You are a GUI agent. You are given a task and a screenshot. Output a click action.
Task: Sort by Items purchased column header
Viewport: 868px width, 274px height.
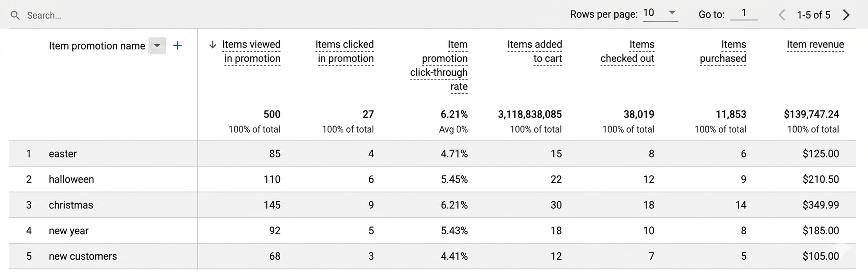pos(723,51)
